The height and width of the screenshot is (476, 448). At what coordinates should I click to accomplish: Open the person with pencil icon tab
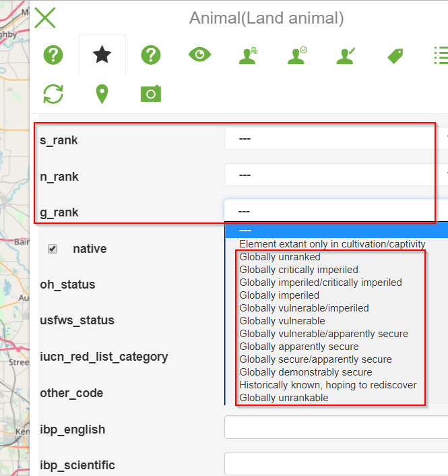346,55
